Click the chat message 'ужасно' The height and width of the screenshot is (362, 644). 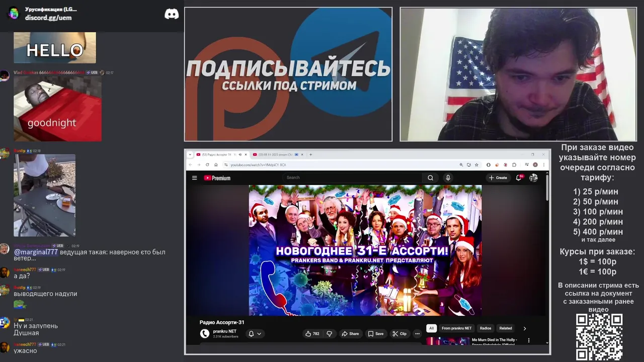pyautogui.click(x=25, y=350)
